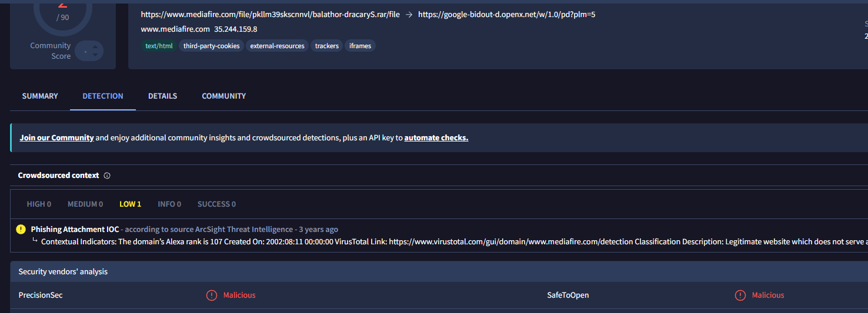
Task: Click the red Malicious icon for SafeToOpen
Action: pyautogui.click(x=740, y=295)
